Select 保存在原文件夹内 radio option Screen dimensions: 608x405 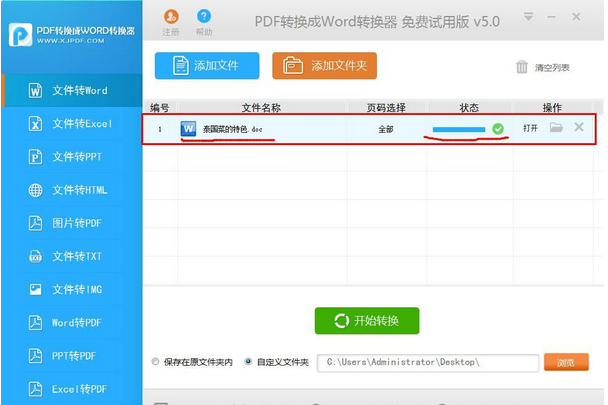(155, 362)
